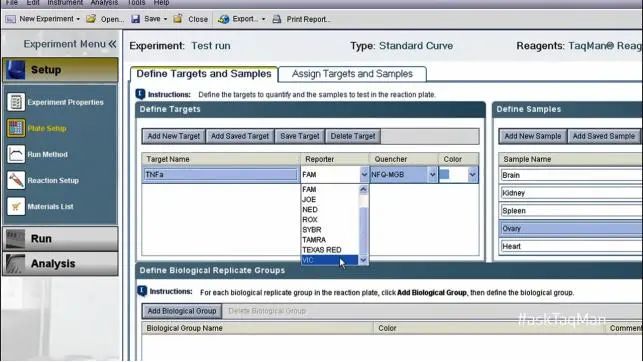The image size is (643, 362).
Task: Click the Print Report printer icon
Action: [277, 19]
